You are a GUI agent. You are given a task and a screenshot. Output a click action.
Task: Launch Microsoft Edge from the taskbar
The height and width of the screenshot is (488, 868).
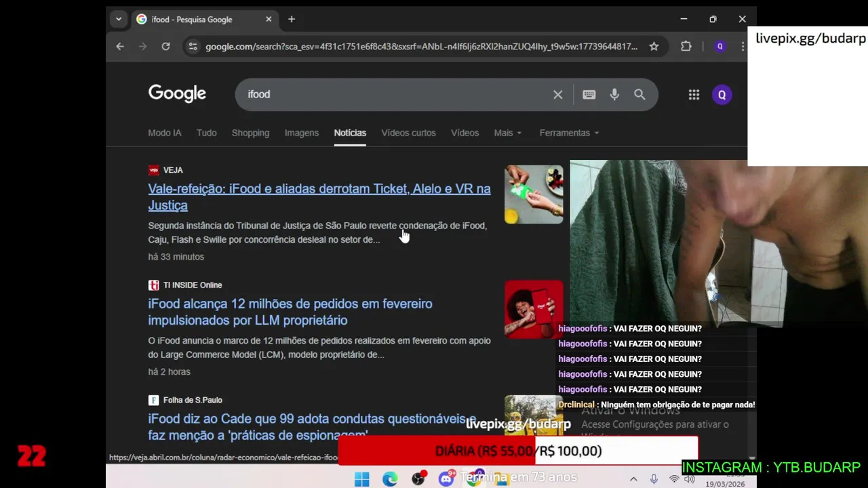(x=390, y=479)
